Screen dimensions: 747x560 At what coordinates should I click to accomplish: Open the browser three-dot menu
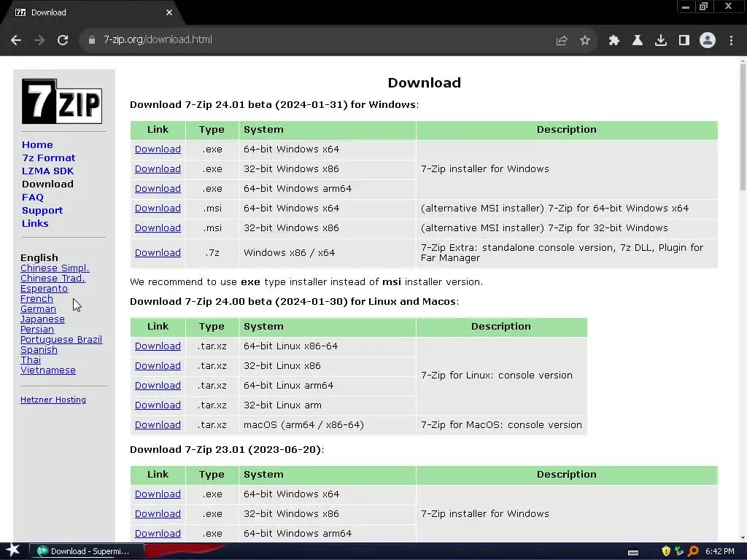[x=731, y=41]
